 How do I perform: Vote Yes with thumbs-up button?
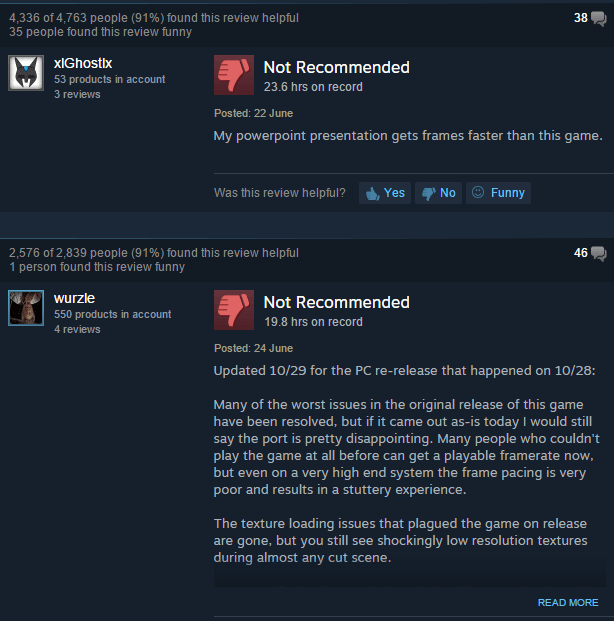point(385,193)
